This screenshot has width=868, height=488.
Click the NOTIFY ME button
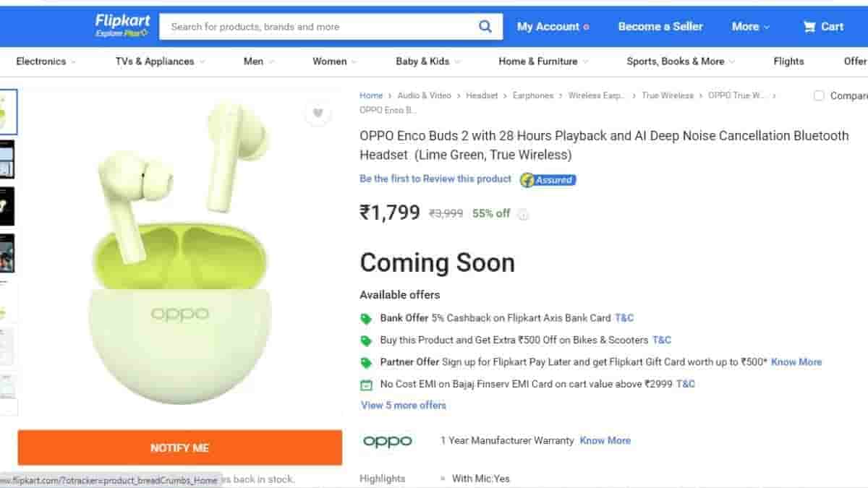click(x=179, y=448)
